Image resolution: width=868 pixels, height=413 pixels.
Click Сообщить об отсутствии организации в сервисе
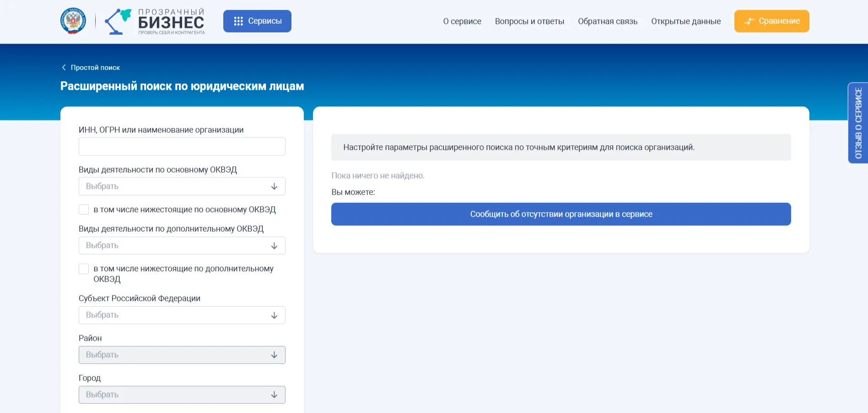tap(561, 214)
